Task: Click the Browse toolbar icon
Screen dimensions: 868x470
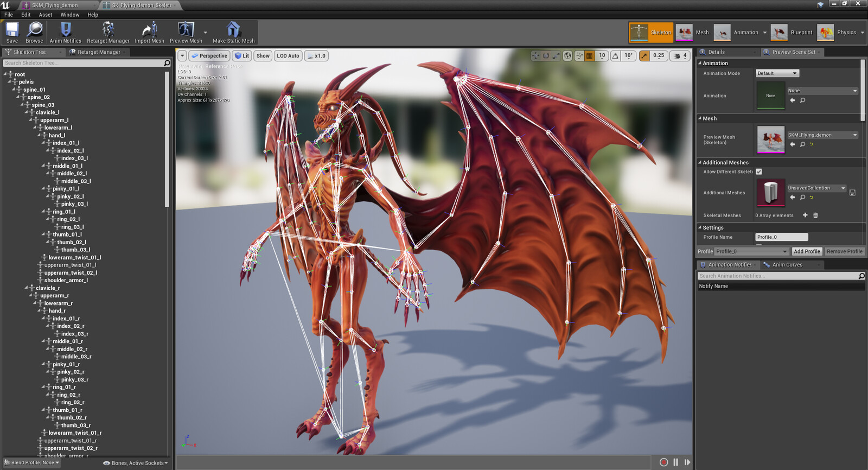Action: click(34, 33)
